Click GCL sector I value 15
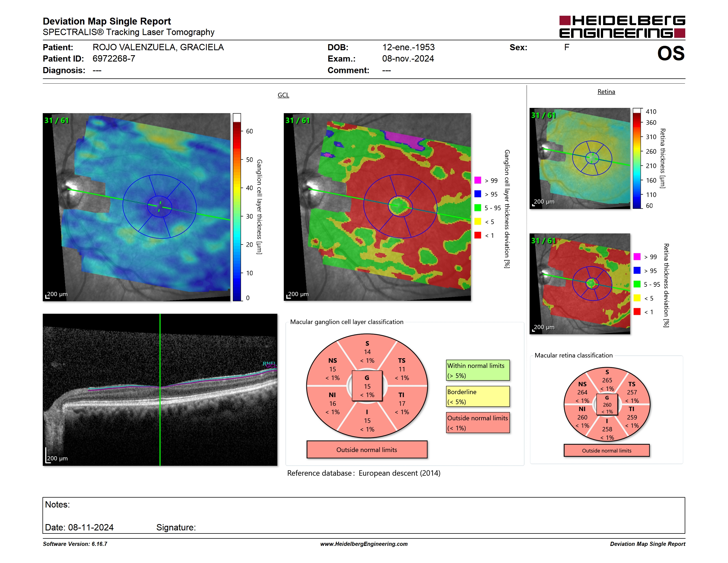Viewport: 728px width, 563px height. [367, 421]
